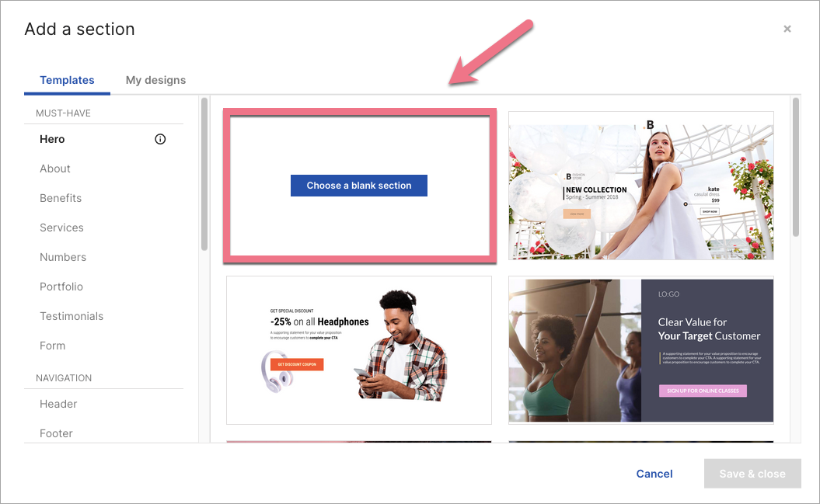Open the About category

click(x=55, y=169)
